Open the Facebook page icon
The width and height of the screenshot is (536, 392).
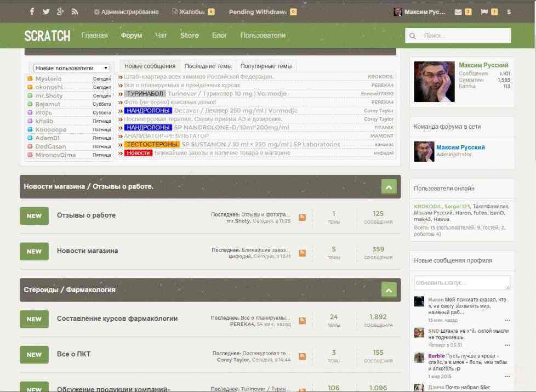(x=32, y=12)
